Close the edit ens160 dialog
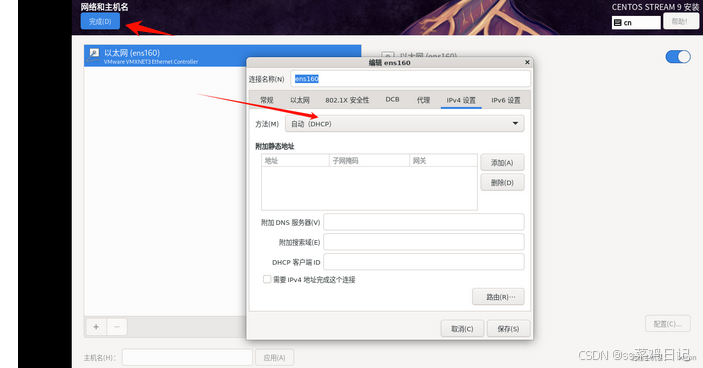The height and width of the screenshot is (368, 703). (x=527, y=62)
